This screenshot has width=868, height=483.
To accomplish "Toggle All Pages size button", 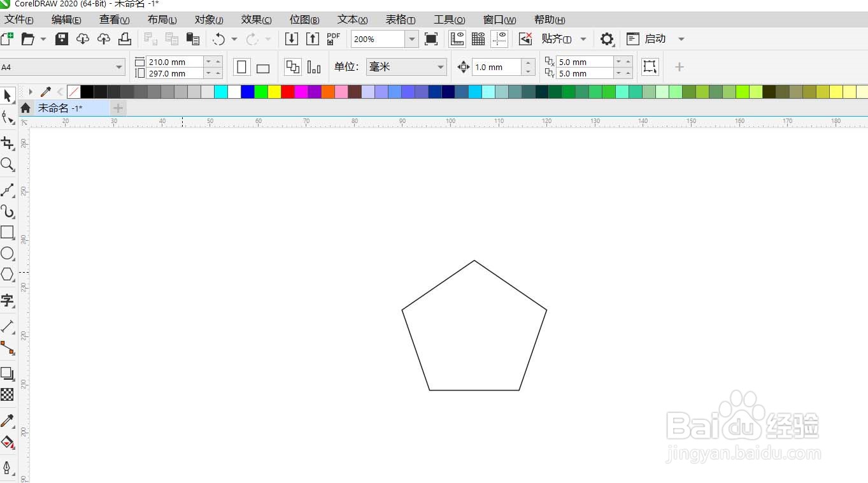I will click(293, 67).
